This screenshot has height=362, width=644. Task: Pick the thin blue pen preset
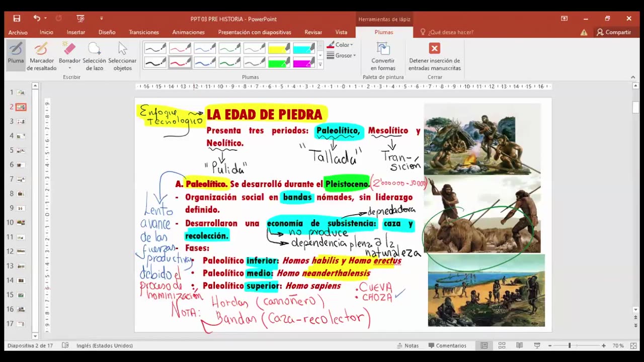(x=205, y=48)
